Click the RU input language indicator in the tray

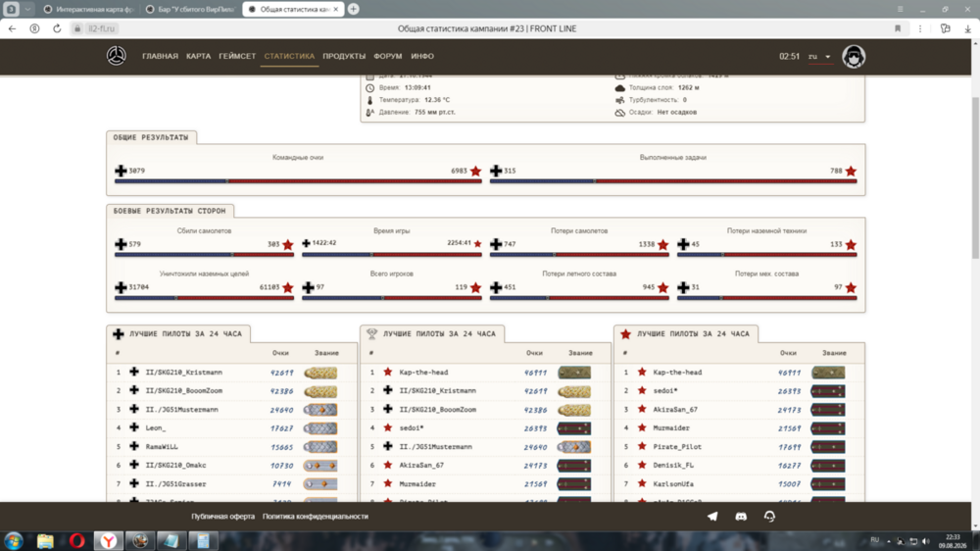click(x=874, y=540)
